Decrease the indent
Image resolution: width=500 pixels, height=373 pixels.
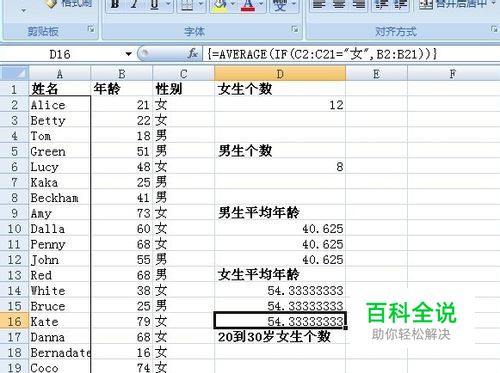(380, 5)
